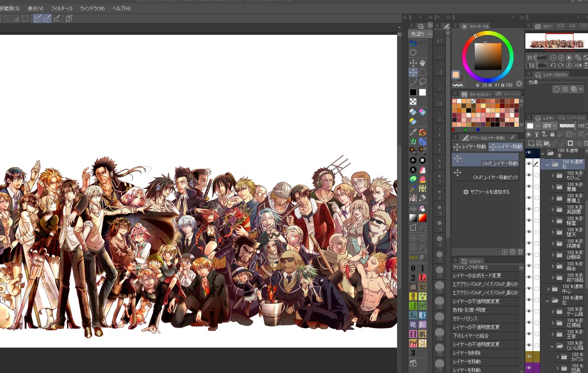This screenshot has width=588, height=373.
Task: Click the new raster layer icon
Action: pos(532,143)
